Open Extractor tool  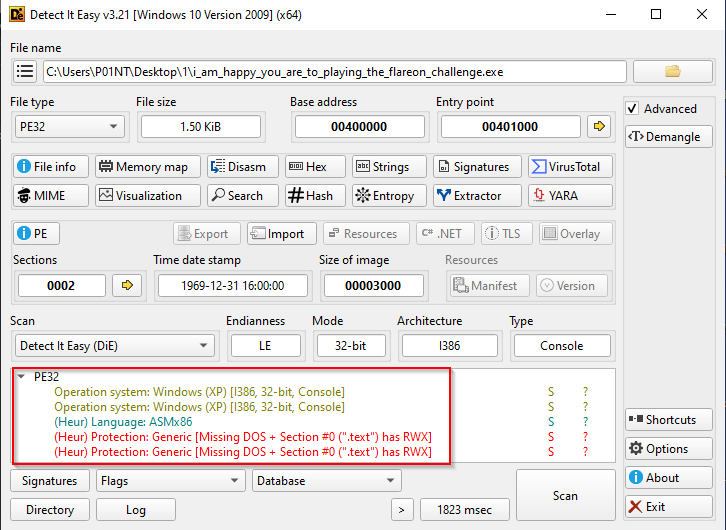pyautogui.click(x=477, y=195)
